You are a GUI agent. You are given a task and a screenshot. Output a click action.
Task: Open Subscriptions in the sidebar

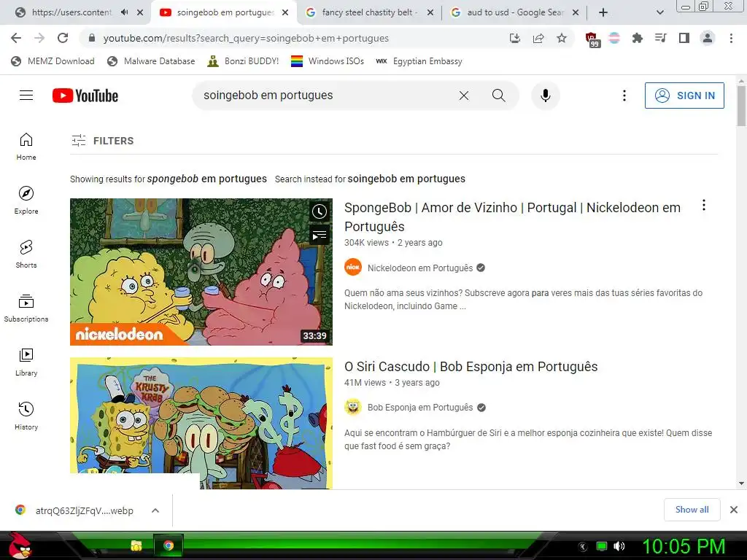point(26,308)
